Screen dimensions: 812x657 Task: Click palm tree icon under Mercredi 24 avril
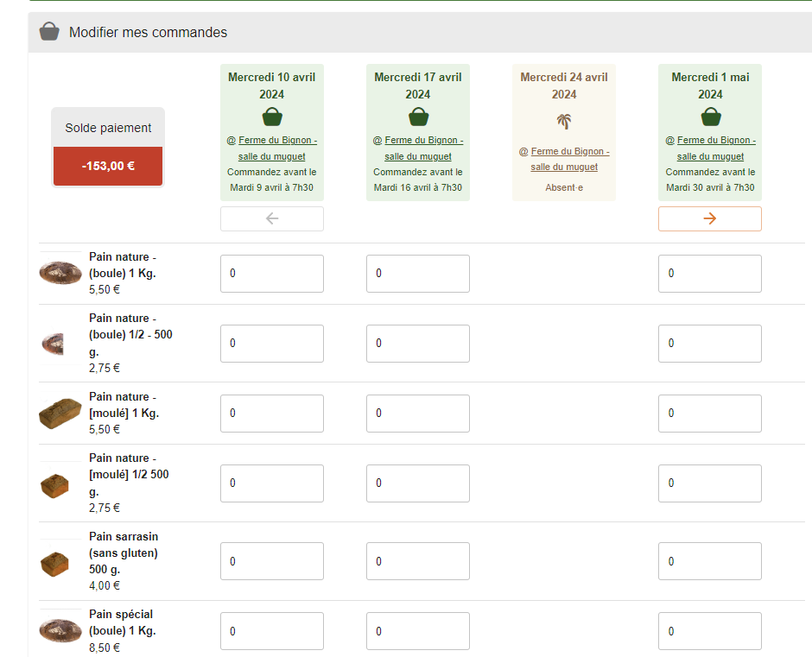pyautogui.click(x=564, y=122)
